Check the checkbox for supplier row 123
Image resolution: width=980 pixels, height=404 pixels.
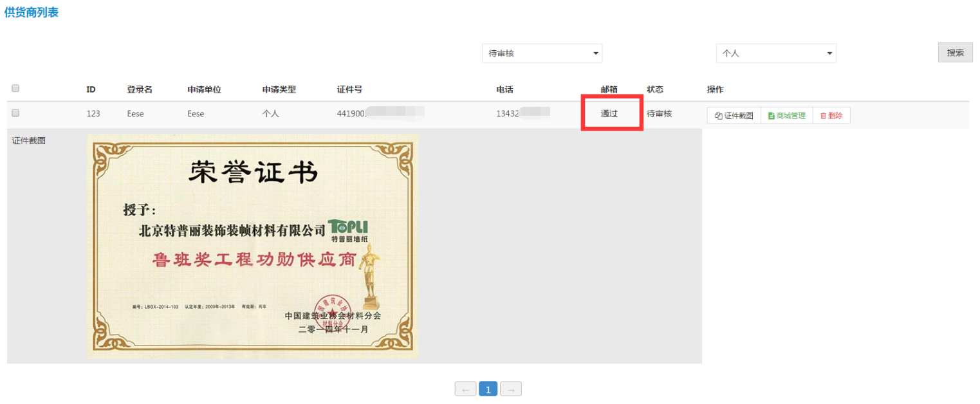tap(15, 113)
